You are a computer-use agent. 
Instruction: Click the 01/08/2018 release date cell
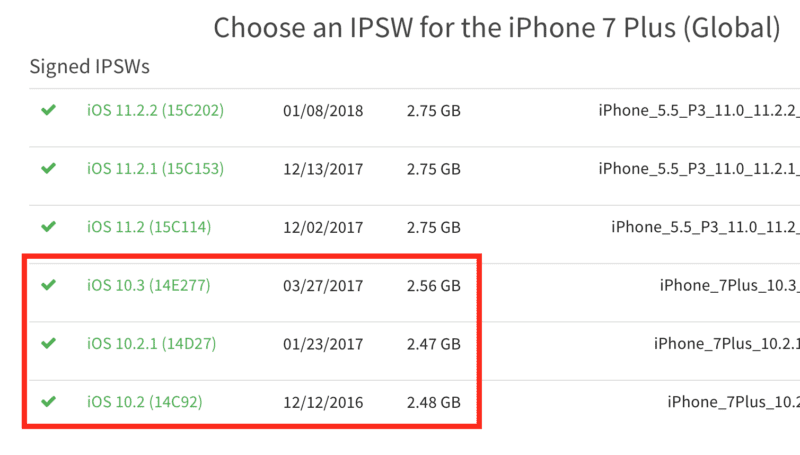(x=323, y=111)
